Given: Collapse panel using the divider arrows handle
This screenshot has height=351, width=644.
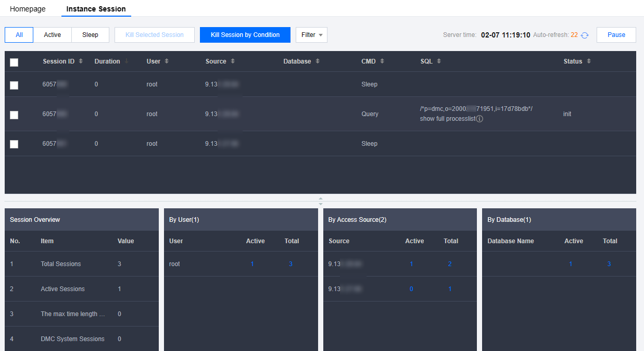Looking at the screenshot, I should click(x=321, y=201).
